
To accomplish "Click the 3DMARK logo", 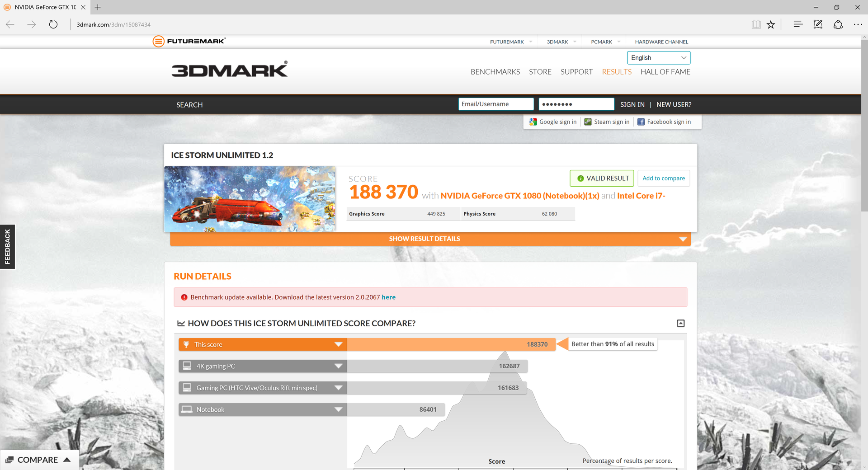I will (229, 69).
